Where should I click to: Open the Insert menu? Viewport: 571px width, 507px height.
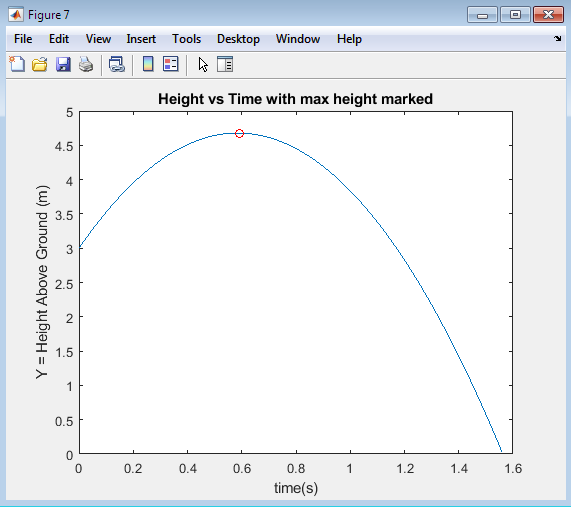(141, 39)
